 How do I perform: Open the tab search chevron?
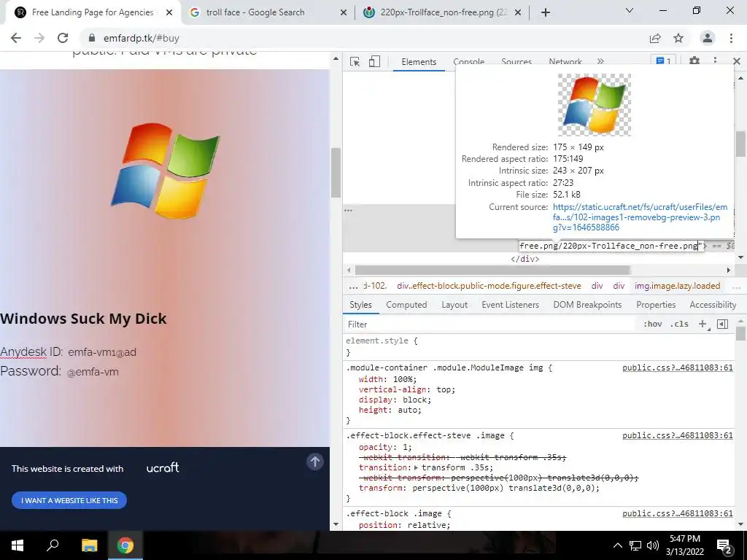tap(630, 10)
